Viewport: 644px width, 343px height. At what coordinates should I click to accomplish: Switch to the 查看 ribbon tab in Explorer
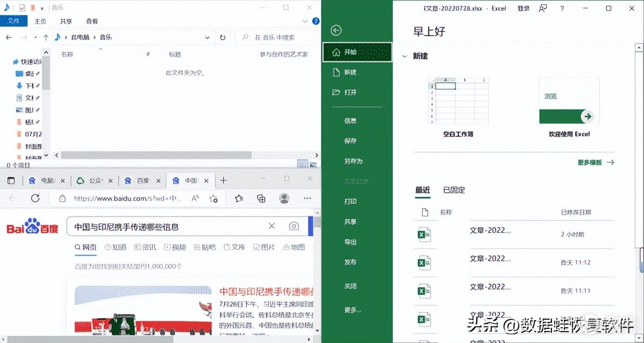(x=92, y=21)
